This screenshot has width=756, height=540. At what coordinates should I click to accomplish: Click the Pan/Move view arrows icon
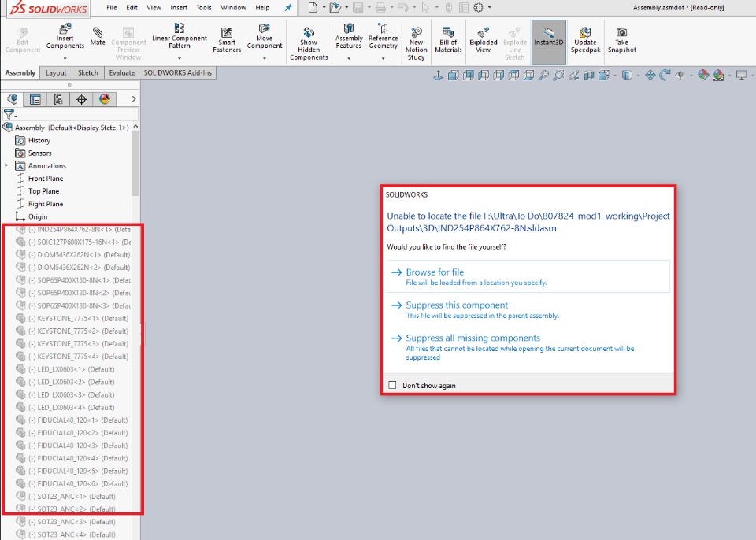coord(650,76)
